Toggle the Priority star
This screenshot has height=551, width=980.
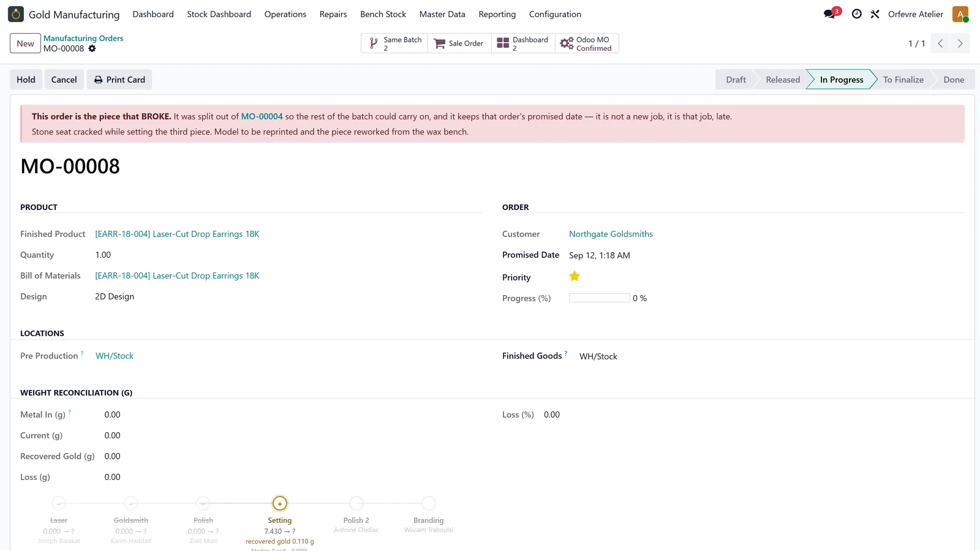pos(575,276)
